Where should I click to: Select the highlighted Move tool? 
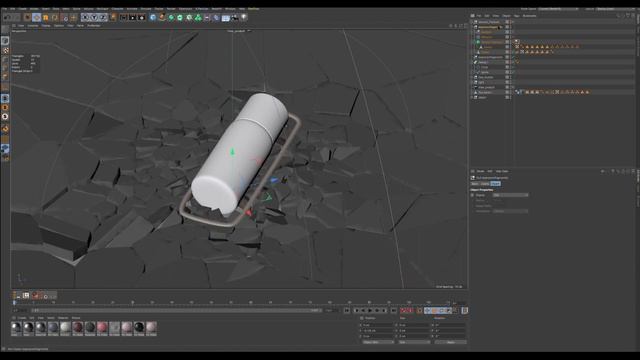click(37, 18)
